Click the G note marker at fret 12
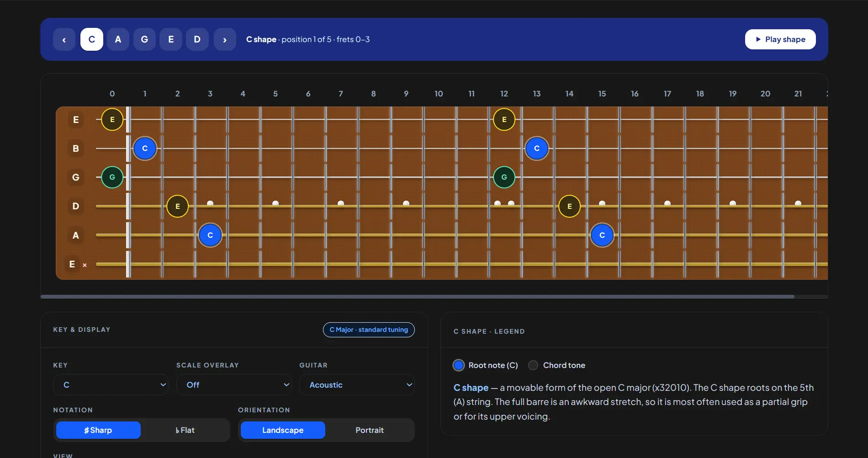 click(504, 177)
